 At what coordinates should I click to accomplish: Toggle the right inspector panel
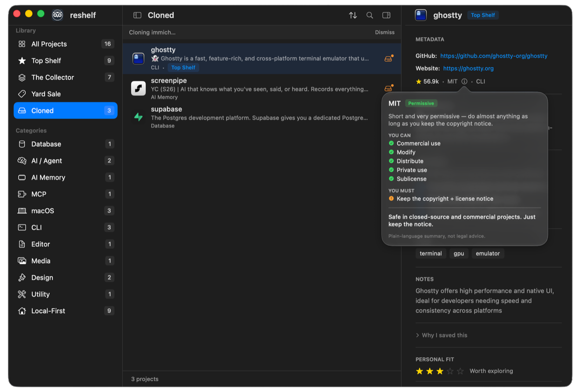[386, 15]
